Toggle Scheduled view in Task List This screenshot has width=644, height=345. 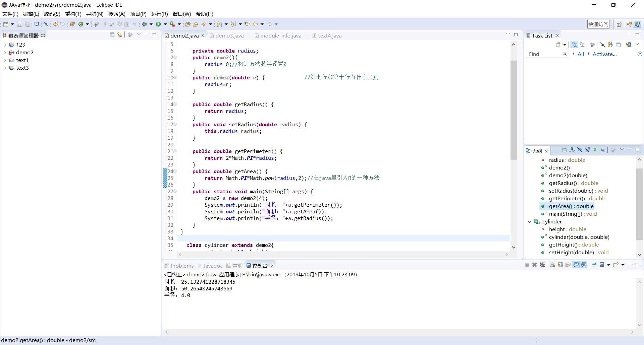tap(582, 45)
